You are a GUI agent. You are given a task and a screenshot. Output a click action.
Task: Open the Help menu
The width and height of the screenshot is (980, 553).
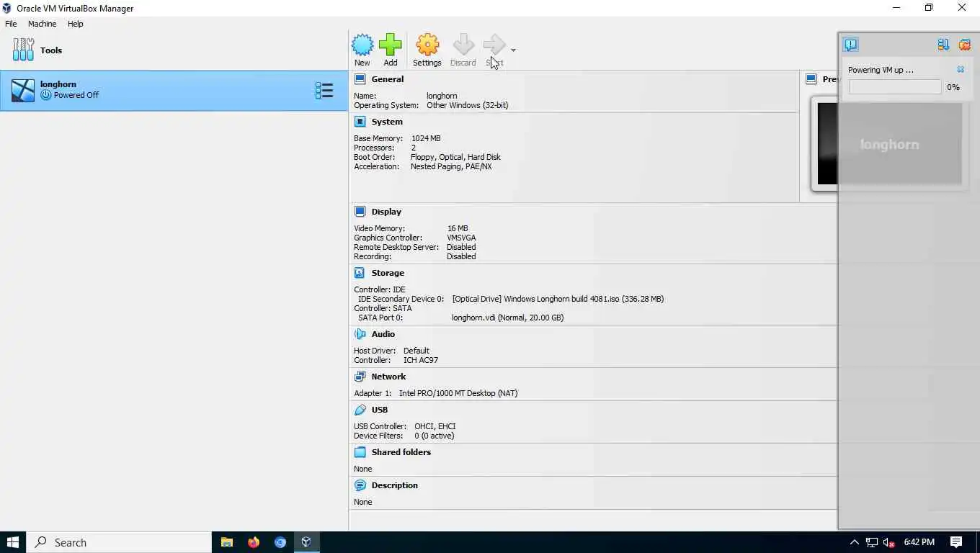tap(76, 24)
